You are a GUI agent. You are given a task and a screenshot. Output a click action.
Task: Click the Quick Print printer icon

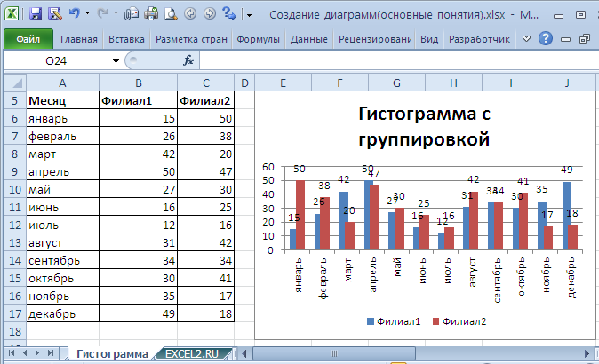tap(151, 13)
